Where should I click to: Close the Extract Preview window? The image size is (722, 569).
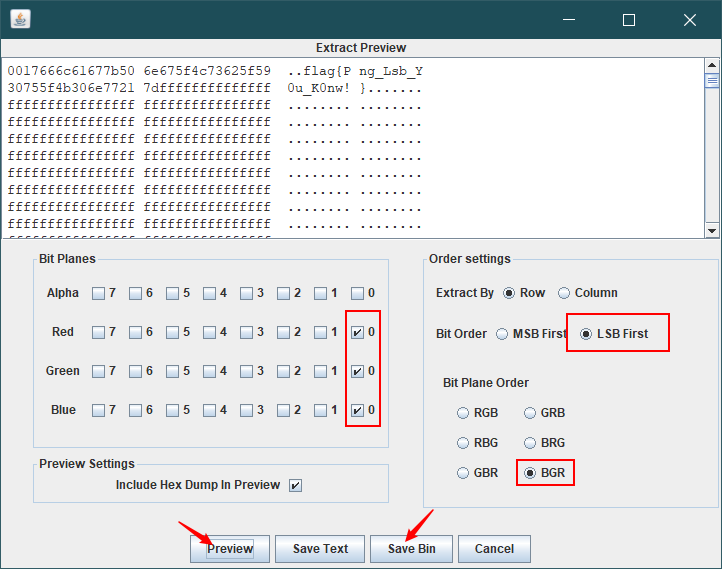click(690, 20)
